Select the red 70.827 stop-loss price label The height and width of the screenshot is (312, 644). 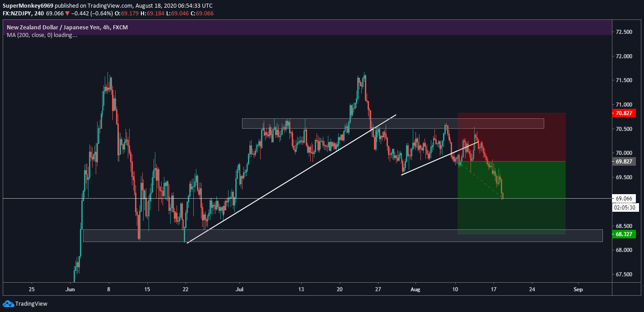[x=623, y=113]
